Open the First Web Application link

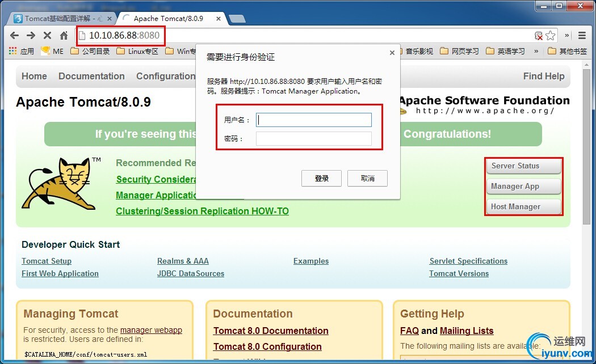[x=60, y=274]
